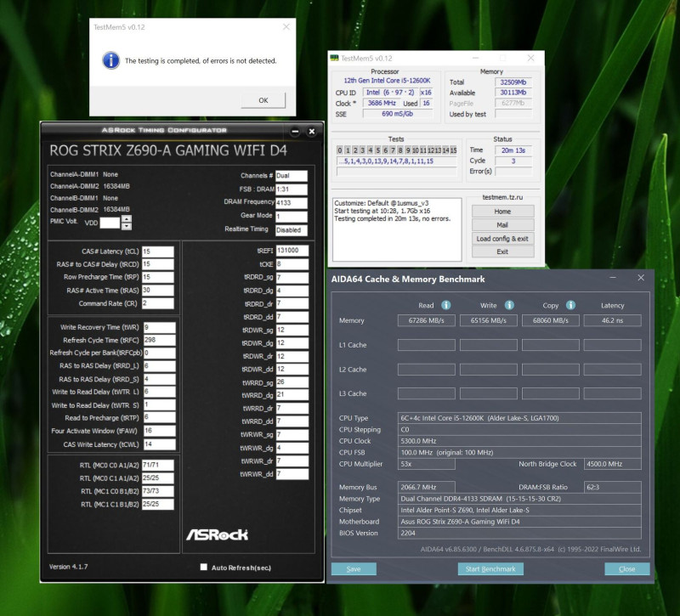Click the Memory Copy result 68060 MB/s
The height and width of the screenshot is (616, 680).
(550, 320)
